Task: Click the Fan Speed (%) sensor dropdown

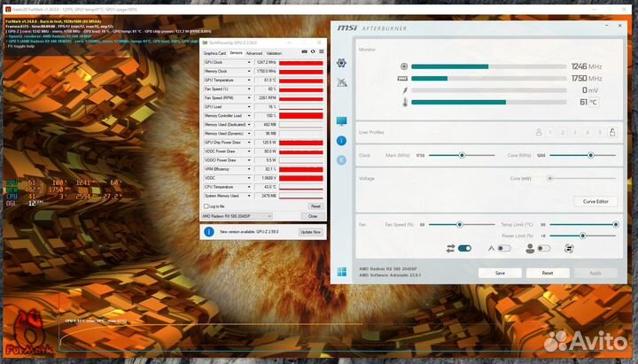Action: point(249,89)
